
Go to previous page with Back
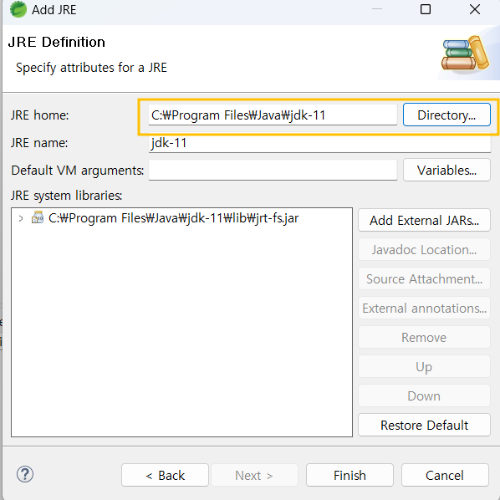pos(165,475)
